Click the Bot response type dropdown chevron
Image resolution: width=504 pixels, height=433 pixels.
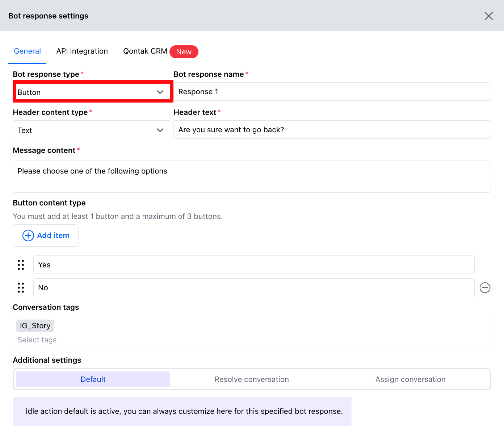(160, 92)
